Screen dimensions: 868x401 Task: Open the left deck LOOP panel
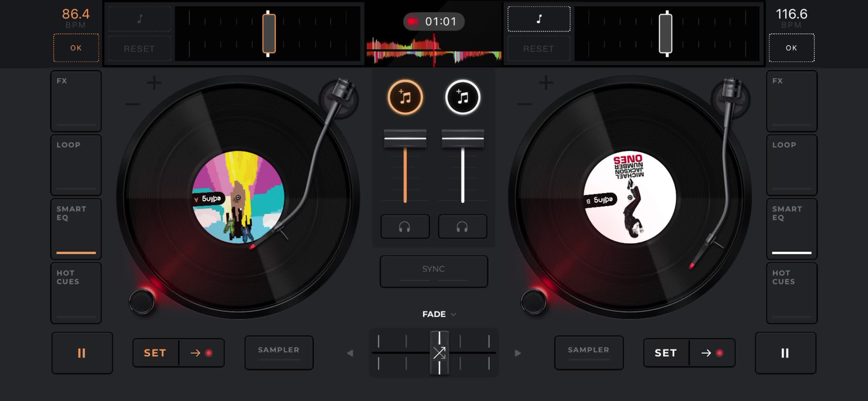coord(76,165)
